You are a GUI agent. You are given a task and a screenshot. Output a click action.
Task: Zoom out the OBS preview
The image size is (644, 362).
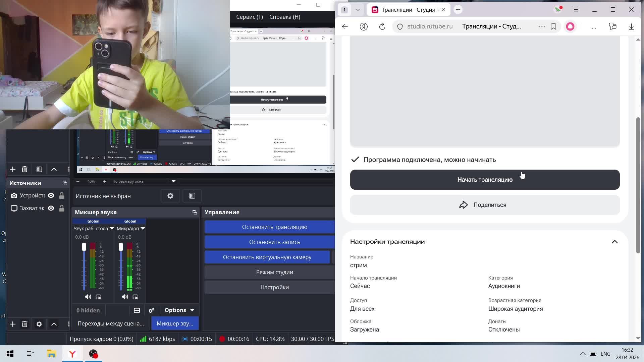click(x=78, y=181)
